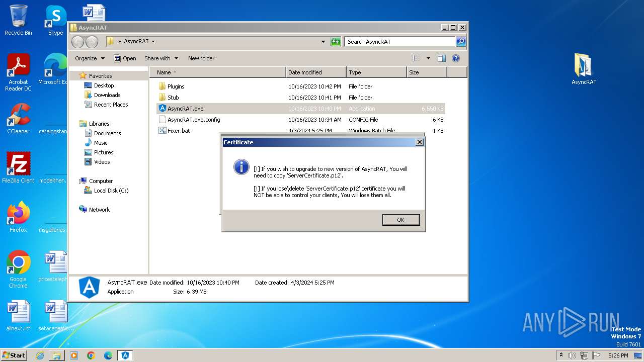644x362 pixels.
Task: Open Edge from taskbar
Action: coord(108,355)
